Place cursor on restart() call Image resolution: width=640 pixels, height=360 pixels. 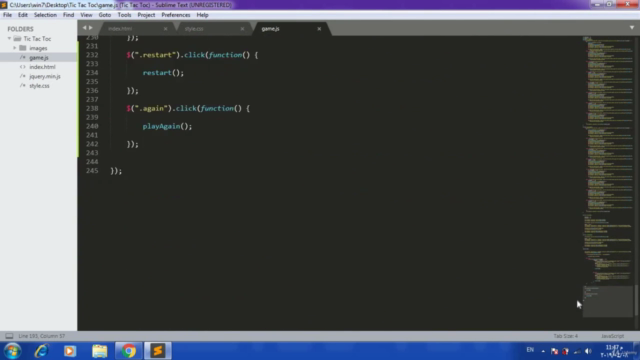coord(163,73)
